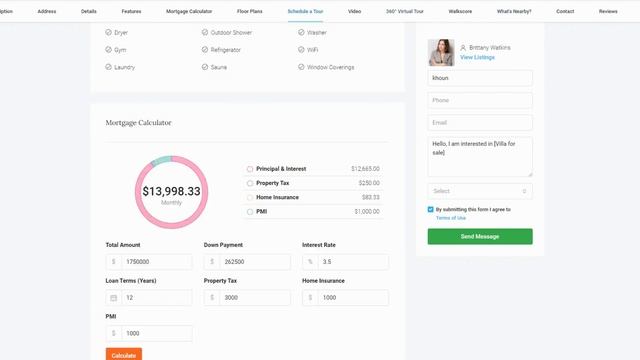Click the percent icon in Interest Rate
The image size is (640, 360).
310,262
